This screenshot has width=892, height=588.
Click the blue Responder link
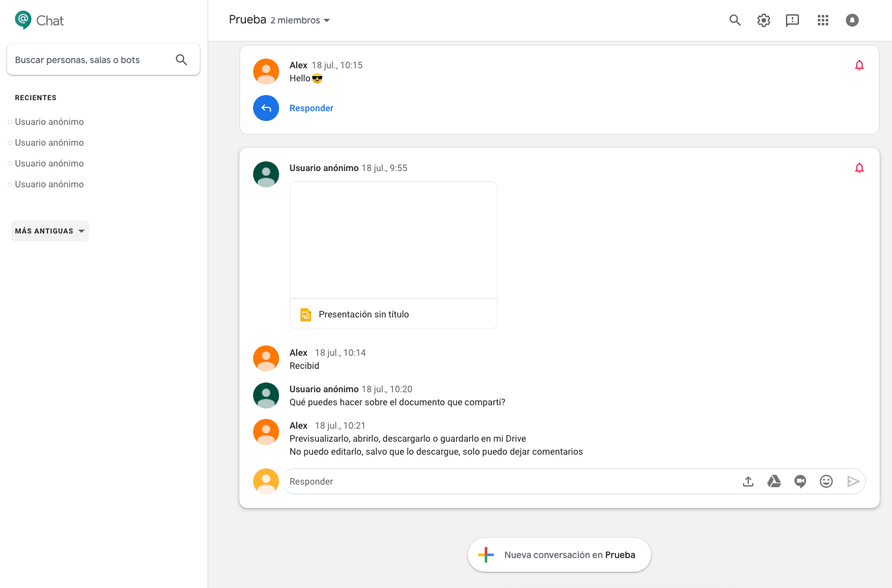[311, 108]
